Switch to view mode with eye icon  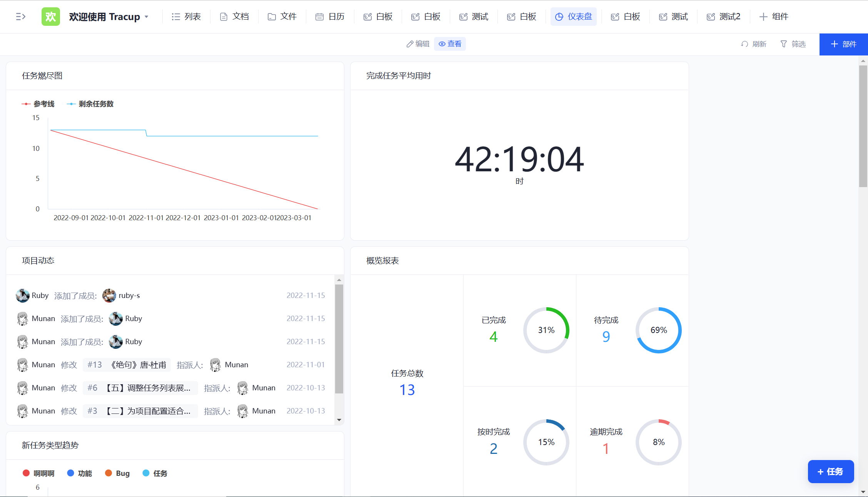pyautogui.click(x=450, y=44)
